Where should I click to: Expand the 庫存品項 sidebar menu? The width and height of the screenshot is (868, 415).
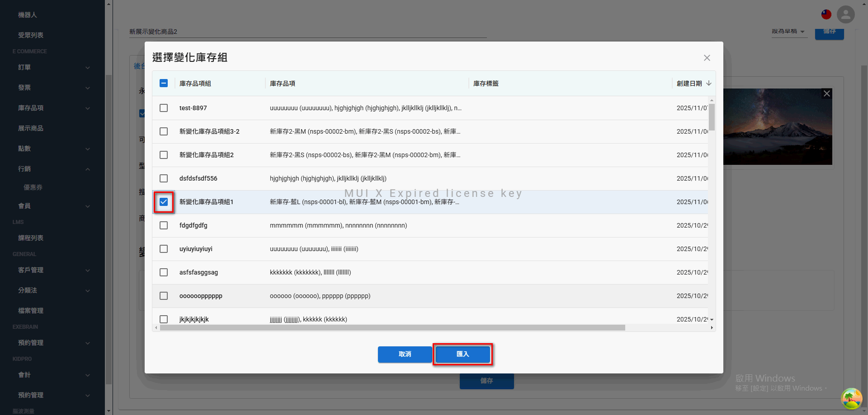click(x=52, y=108)
